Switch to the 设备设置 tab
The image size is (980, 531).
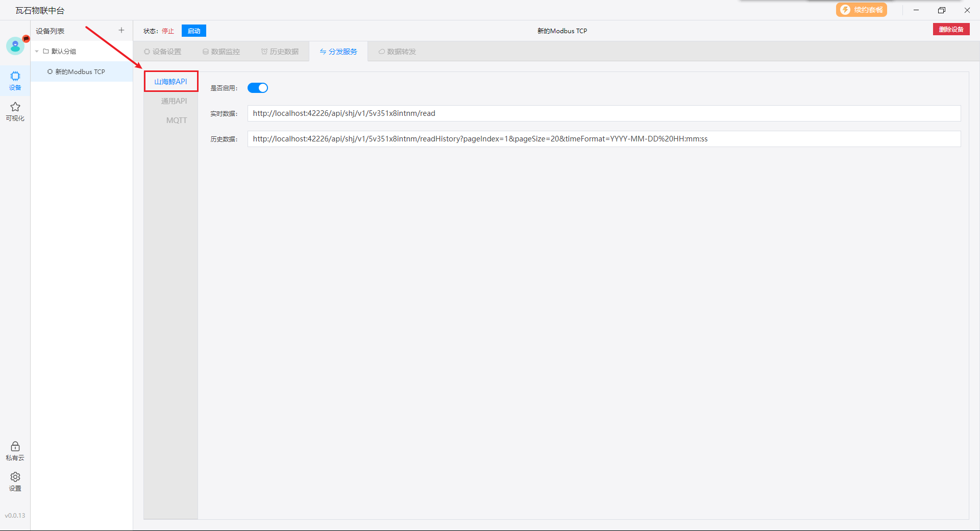tap(163, 52)
